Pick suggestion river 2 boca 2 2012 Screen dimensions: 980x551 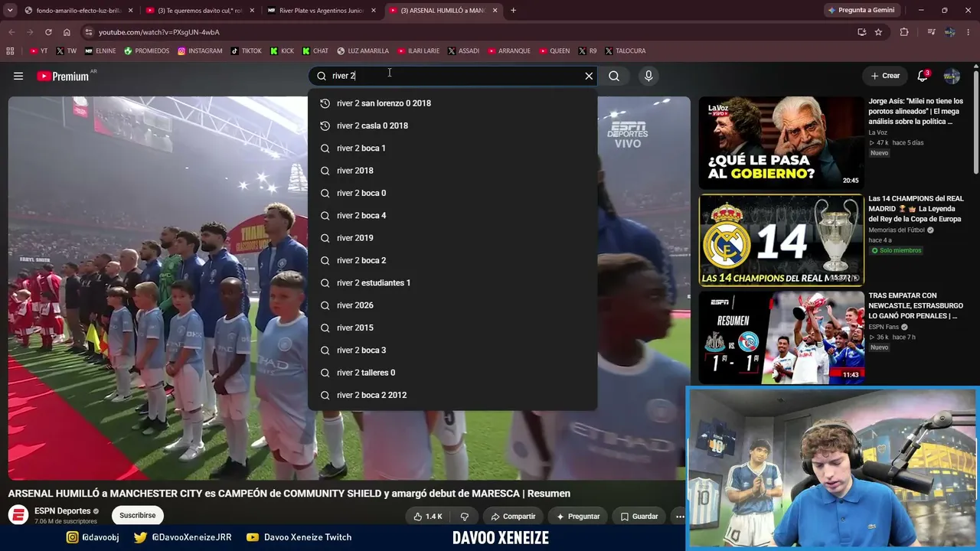[452, 395]
